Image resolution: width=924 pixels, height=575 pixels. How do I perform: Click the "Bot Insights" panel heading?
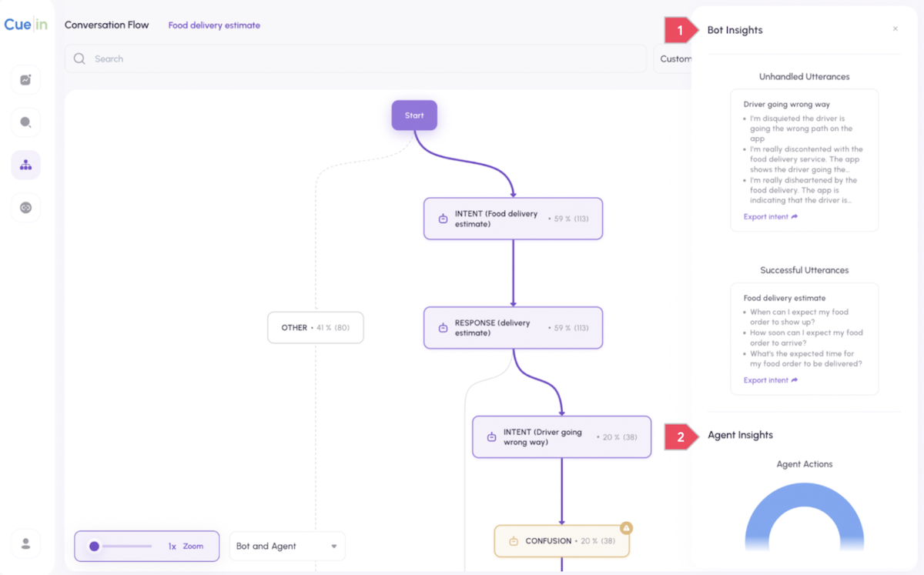tap(735, 30)
